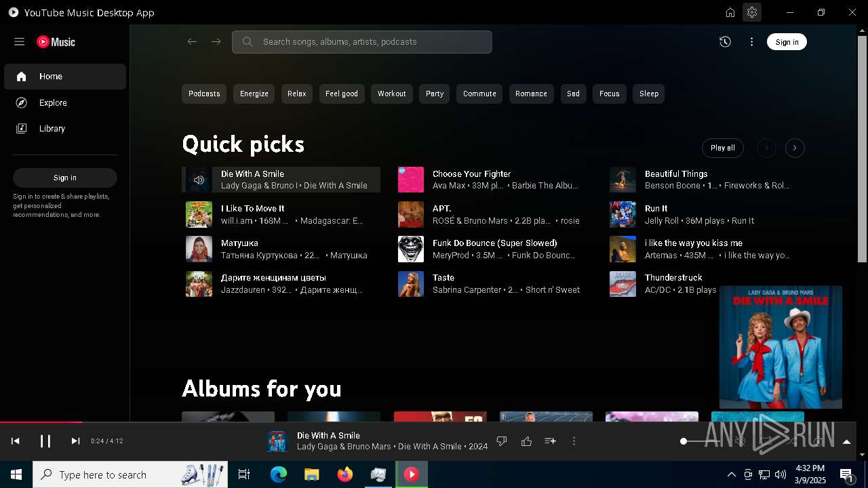Click the title bar home icon

point(730,12)
